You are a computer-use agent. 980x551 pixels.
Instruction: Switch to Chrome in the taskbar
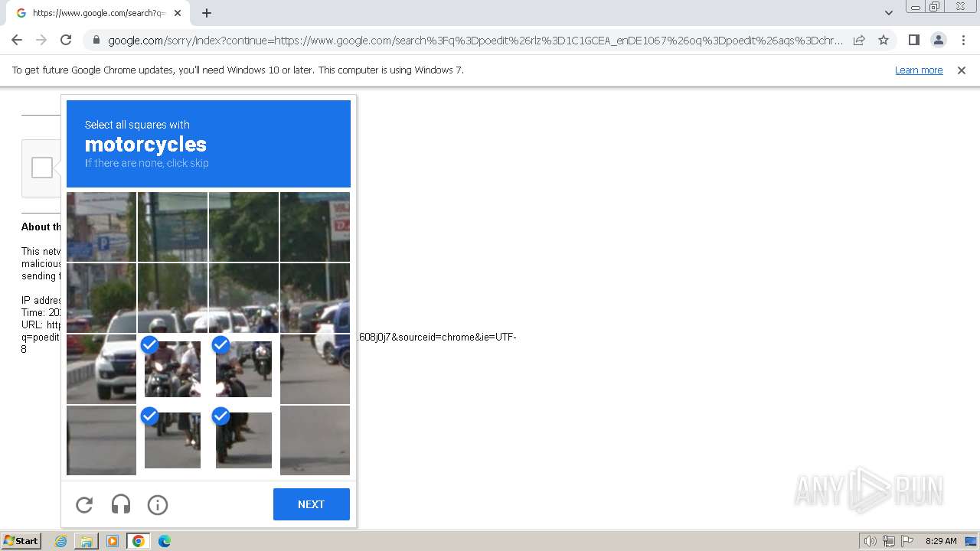pyautogui.click(x=139, y=541)
